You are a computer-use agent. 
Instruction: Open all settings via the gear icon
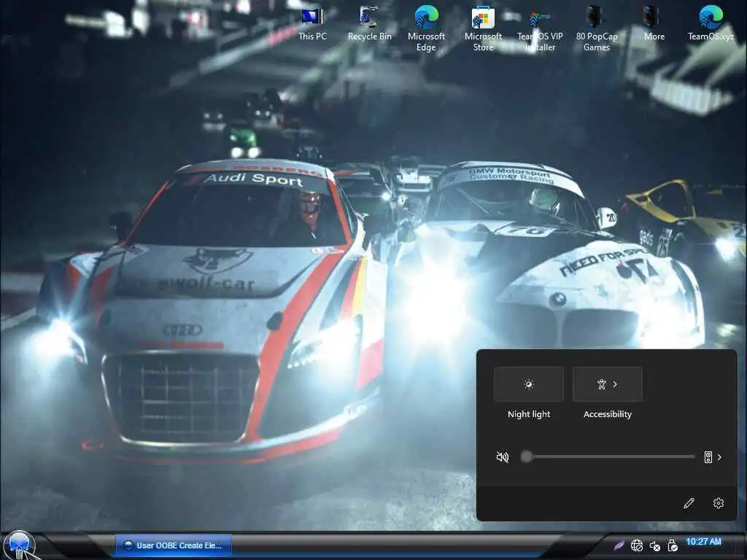point(719,503)
